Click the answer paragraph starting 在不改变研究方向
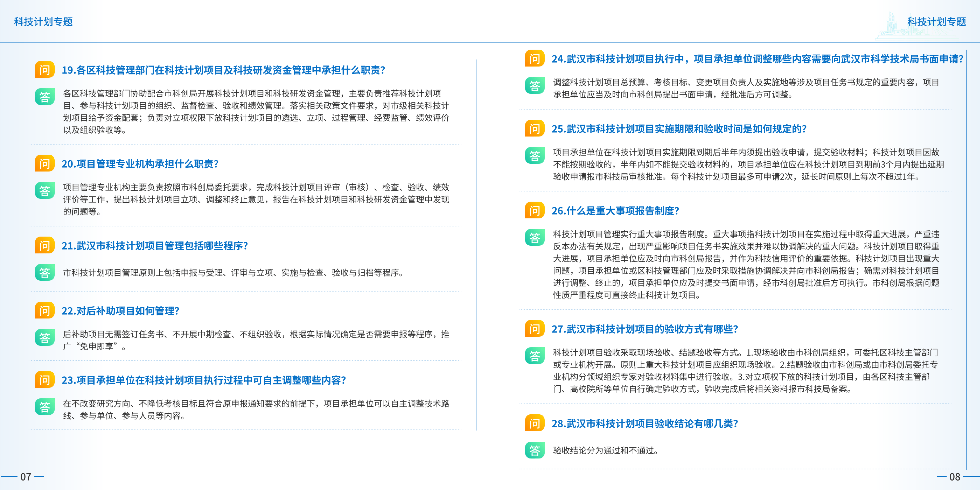 coord(256,409)
